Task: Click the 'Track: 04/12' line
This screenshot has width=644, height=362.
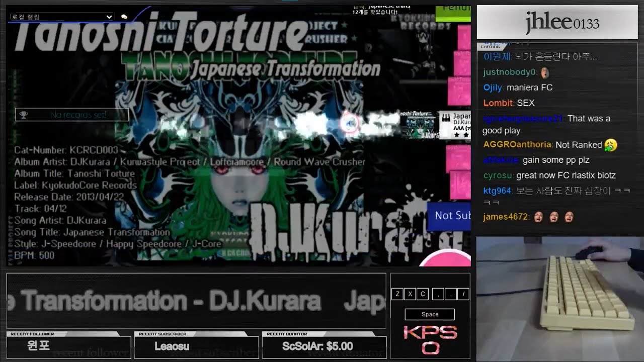Action: [41, 208]
